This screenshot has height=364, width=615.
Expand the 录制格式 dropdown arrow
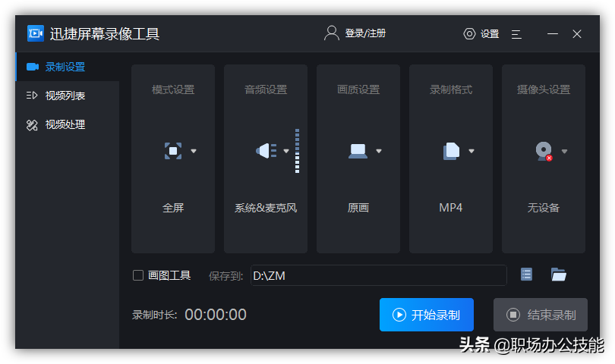[471, 151]
